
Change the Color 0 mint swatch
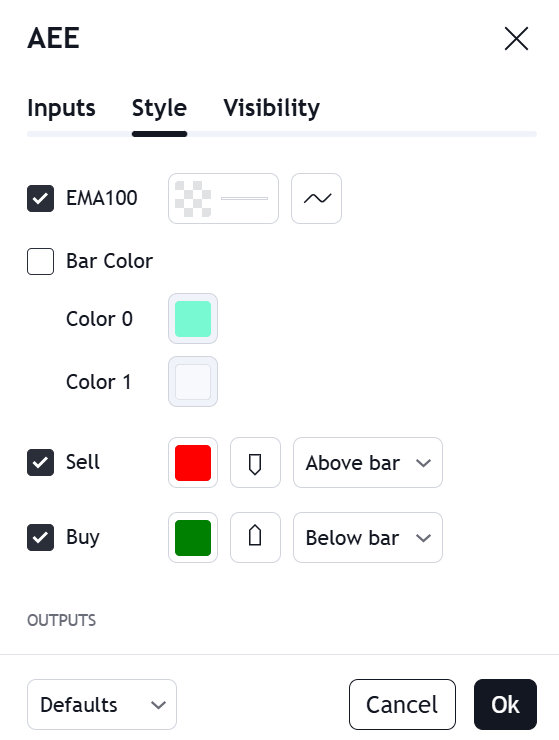(193, 319)
